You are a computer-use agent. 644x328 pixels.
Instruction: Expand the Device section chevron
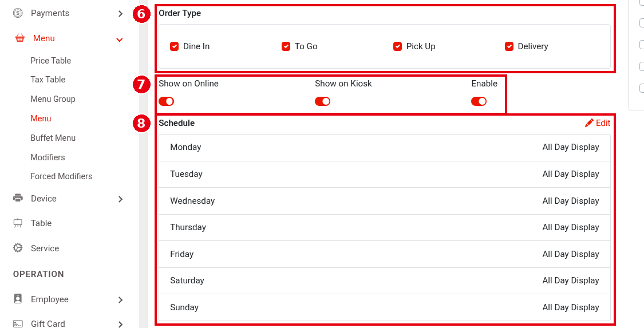pyautogui.click(x=120, y=199)
